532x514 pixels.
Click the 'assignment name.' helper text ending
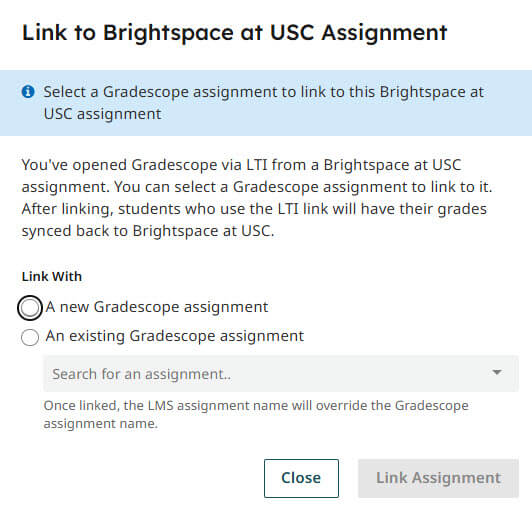100,424
